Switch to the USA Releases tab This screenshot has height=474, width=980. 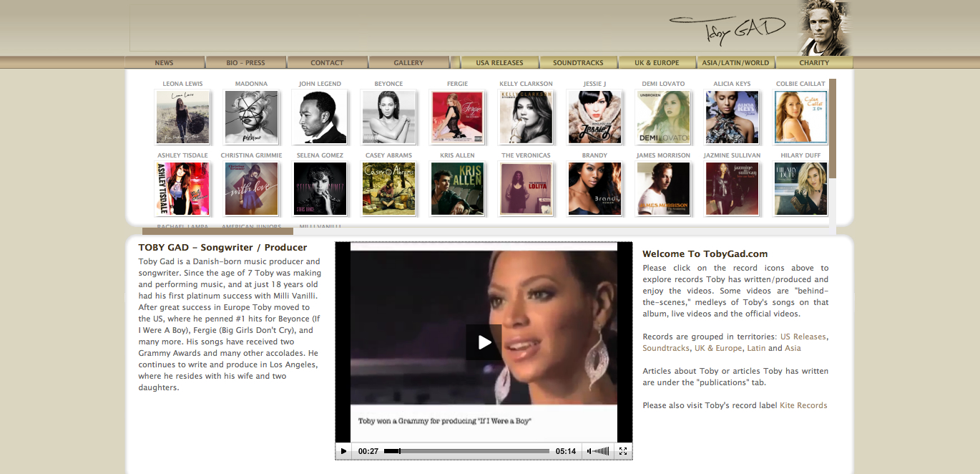pos(500,62)
